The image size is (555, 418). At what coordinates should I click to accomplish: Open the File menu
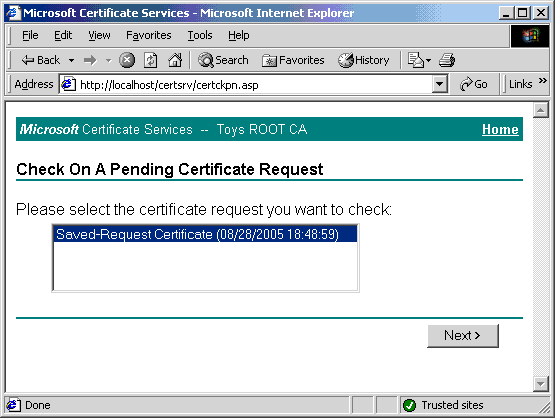[x=30, y=35]
